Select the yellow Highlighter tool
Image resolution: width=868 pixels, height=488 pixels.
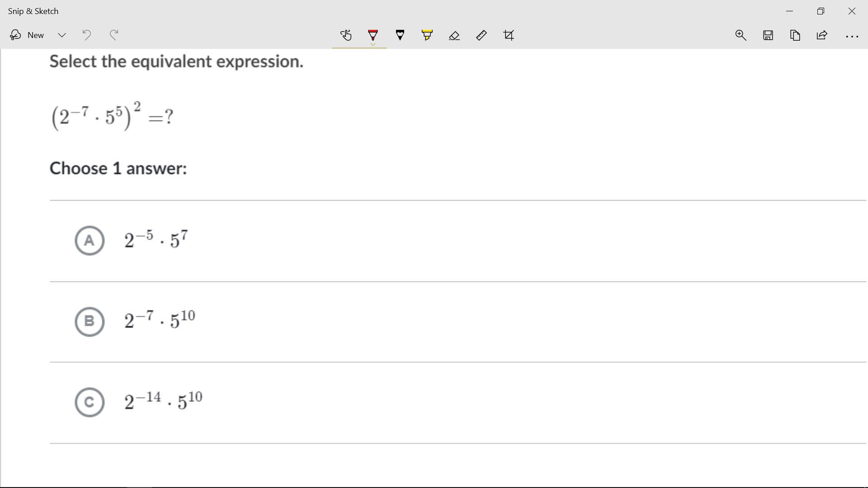click(427, 35)
